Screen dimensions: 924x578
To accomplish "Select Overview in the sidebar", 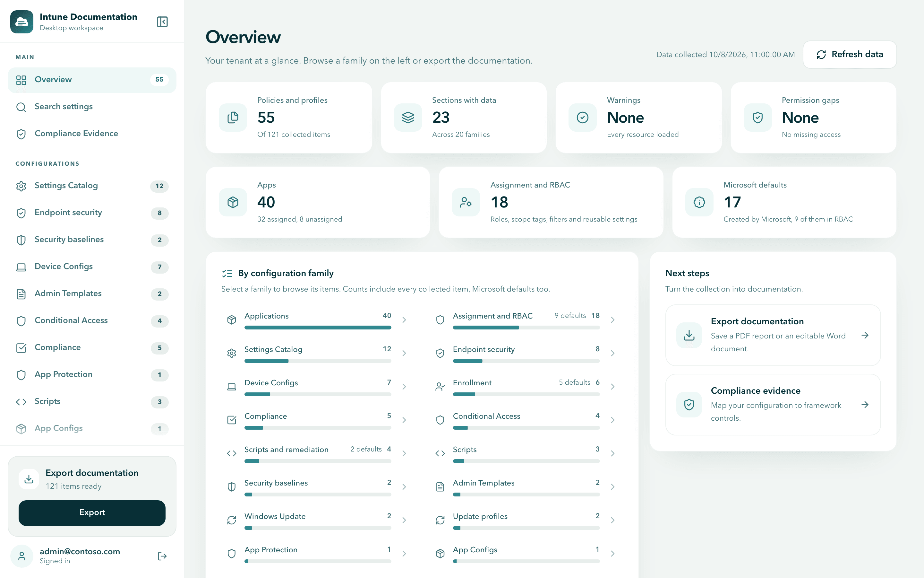I will pos(92,80).
